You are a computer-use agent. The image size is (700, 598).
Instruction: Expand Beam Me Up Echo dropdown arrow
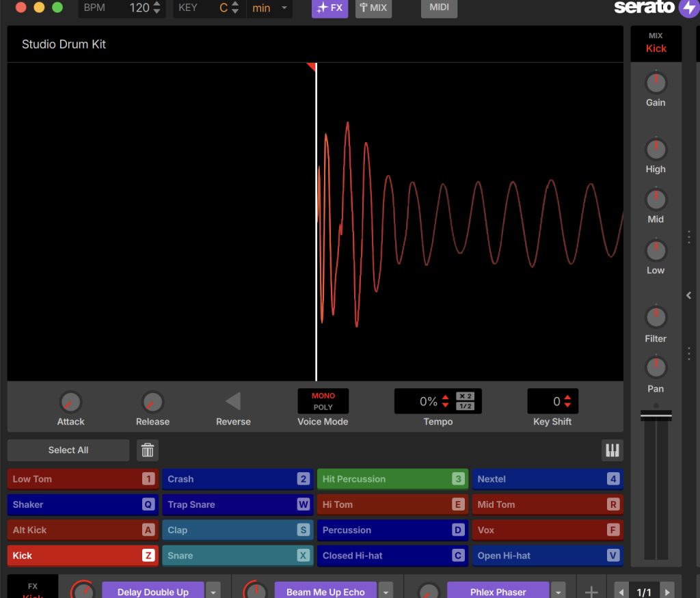pos(386,592)
